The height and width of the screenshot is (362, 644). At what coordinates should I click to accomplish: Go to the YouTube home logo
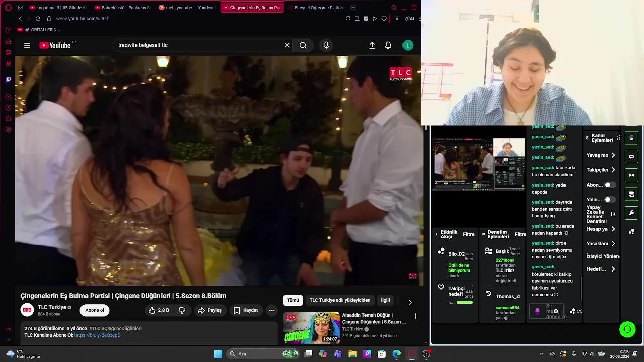55,45
